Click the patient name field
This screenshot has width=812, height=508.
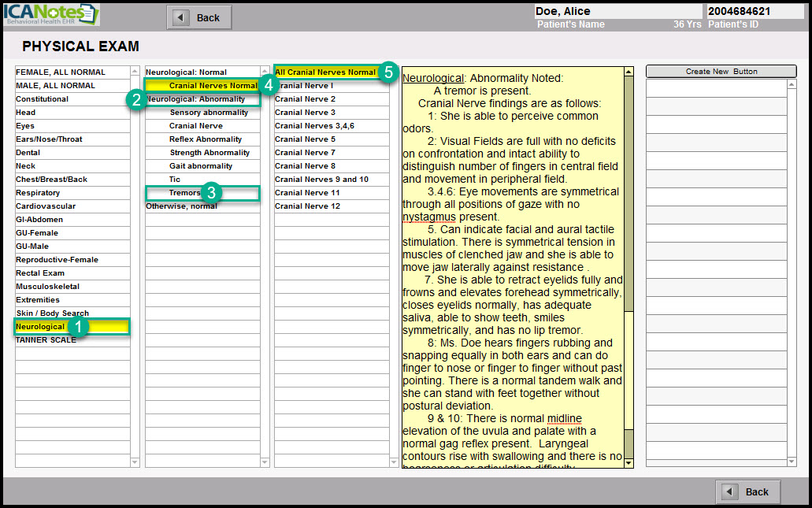tap(617, 11)
